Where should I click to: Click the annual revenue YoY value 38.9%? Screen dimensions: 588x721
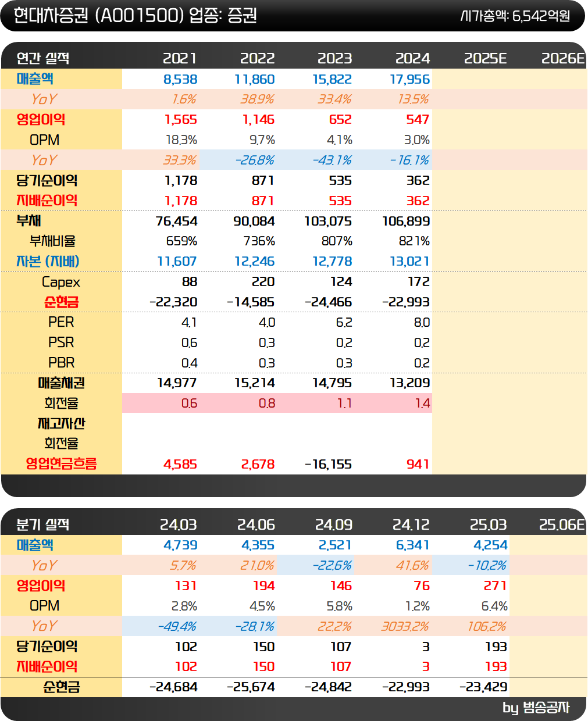(258, 99)
